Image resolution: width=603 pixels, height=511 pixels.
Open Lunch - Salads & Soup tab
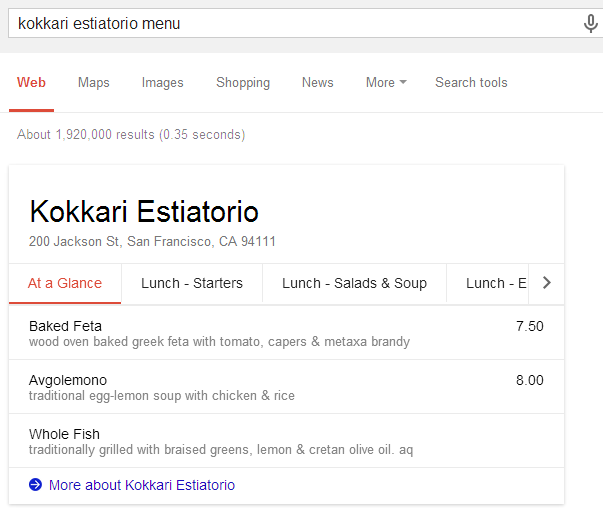click(x=354, y=283)
